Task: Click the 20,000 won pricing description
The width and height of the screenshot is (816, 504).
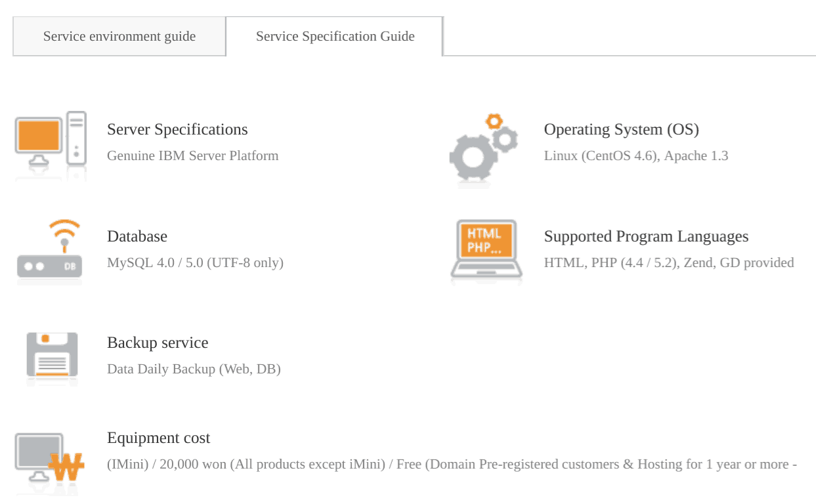Action: click(x=452, y=464)
